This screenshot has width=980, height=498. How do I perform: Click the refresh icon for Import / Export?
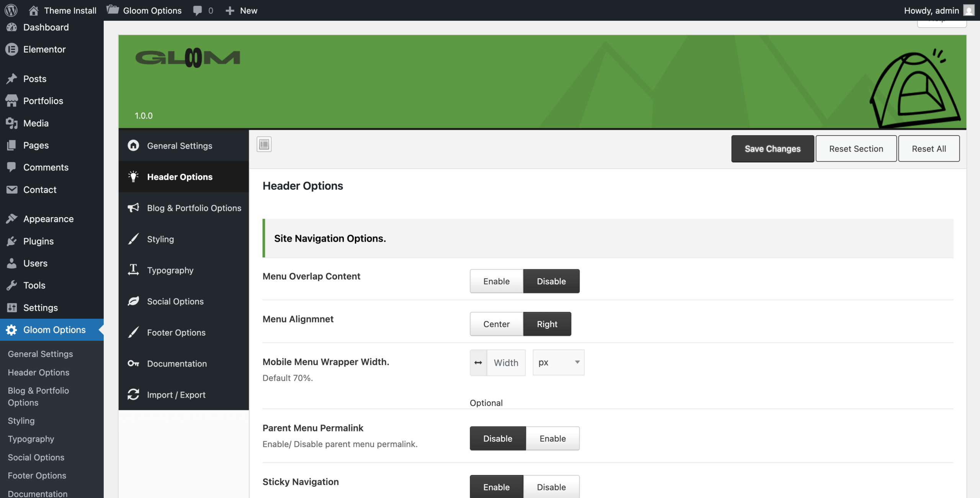point(133,395)
